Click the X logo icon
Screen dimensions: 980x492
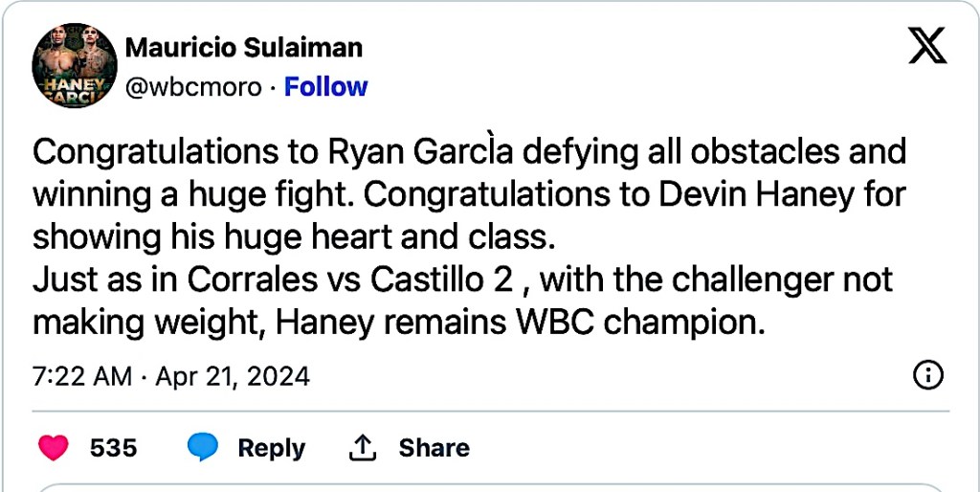(926, 46)
